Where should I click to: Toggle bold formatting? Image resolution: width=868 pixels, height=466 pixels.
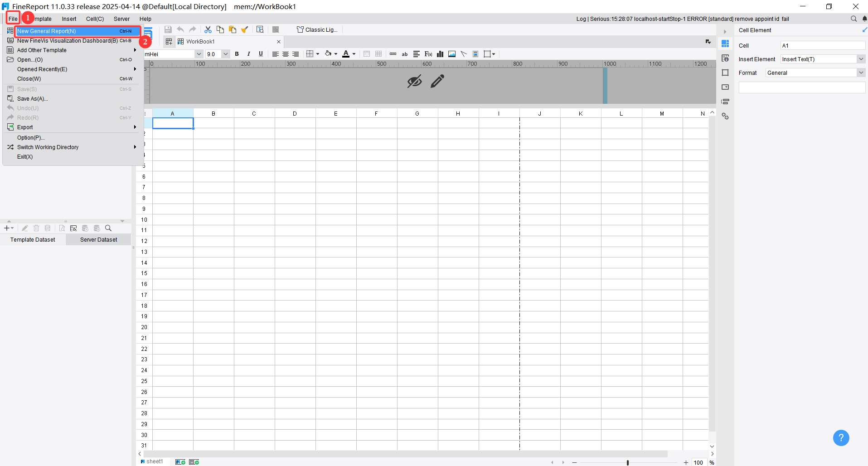click(237, 54)
